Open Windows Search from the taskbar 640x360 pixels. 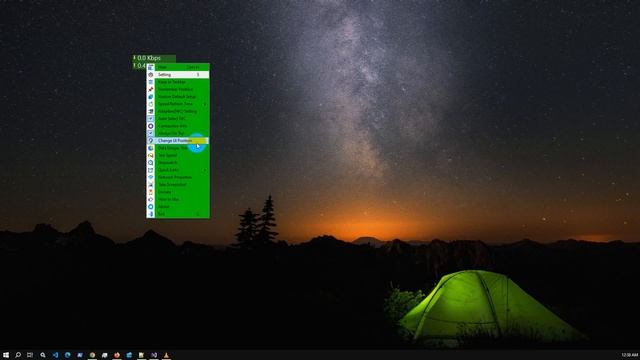(x=18, y=355)
